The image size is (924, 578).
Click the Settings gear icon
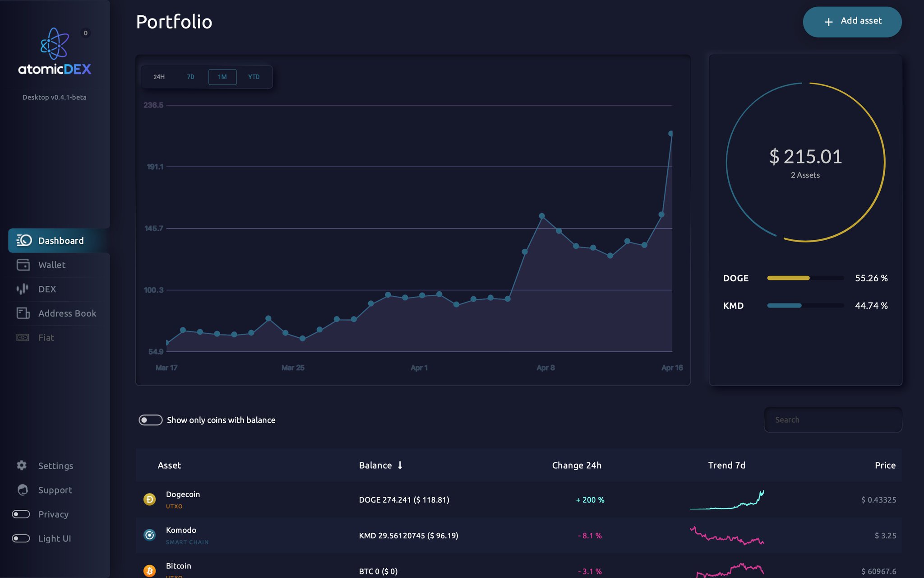(x=22, y=465)
